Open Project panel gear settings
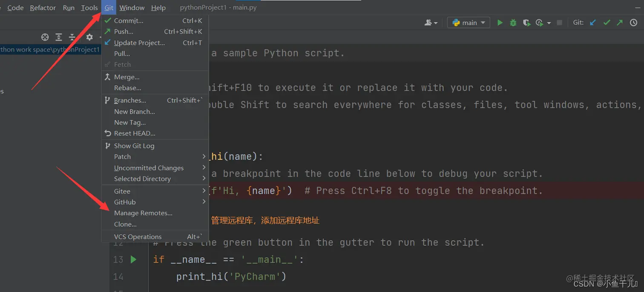This screenshot has width=644, height=292. click(x=89, y=37)
